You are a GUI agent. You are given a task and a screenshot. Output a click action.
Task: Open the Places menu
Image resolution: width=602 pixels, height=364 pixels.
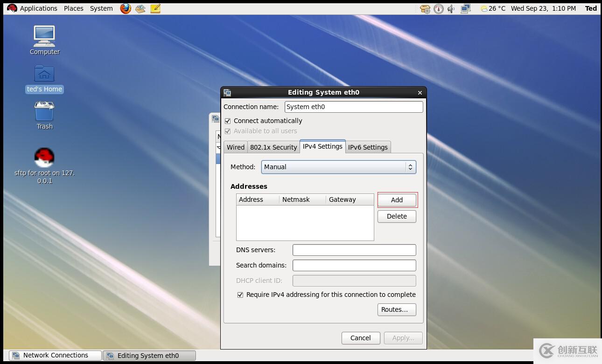pyautogui.click(x=74, y=8)
